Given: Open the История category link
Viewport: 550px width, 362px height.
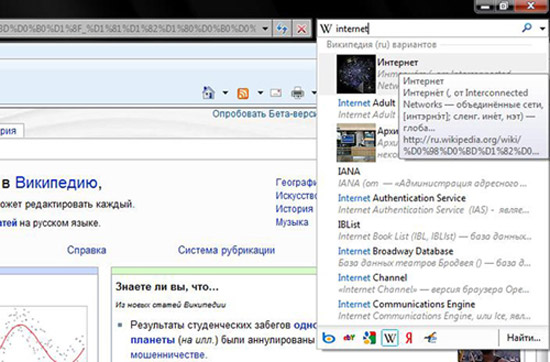Looking at the screenshot, I should pyautogui.click(x=294, y=209).
